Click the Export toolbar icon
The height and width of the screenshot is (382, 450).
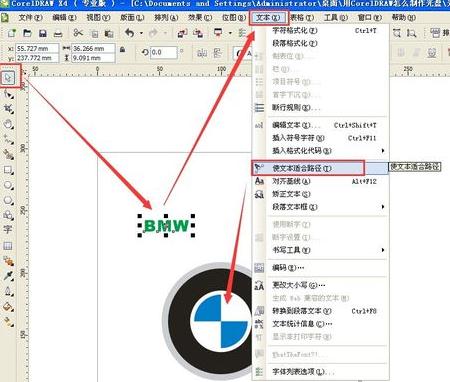click(x=198, y=33)
